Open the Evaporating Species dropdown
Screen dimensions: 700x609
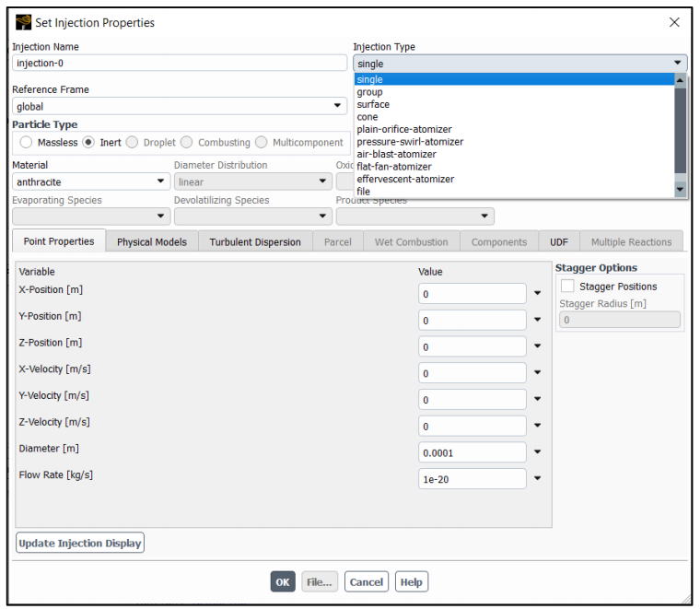[91, 217]
